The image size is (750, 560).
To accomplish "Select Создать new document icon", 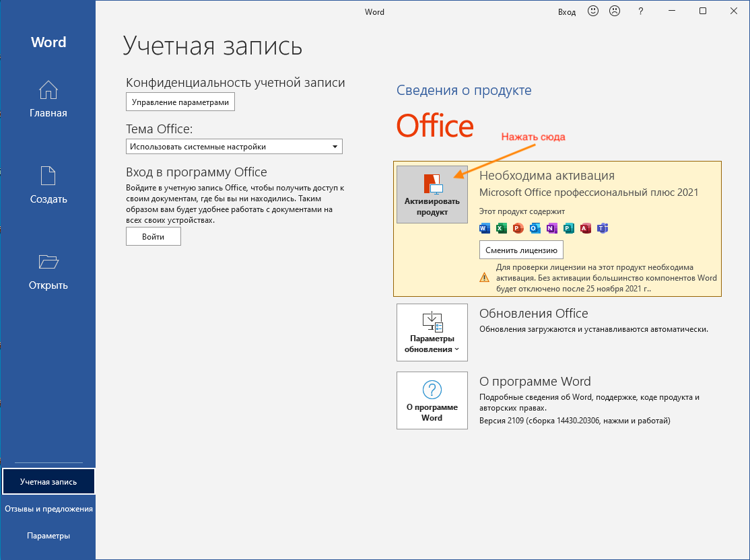I will tap(48, 176).
